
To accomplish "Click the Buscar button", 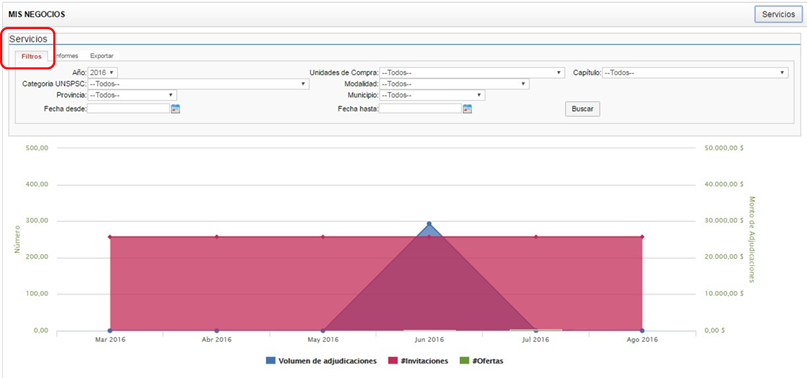I will 583,109.
